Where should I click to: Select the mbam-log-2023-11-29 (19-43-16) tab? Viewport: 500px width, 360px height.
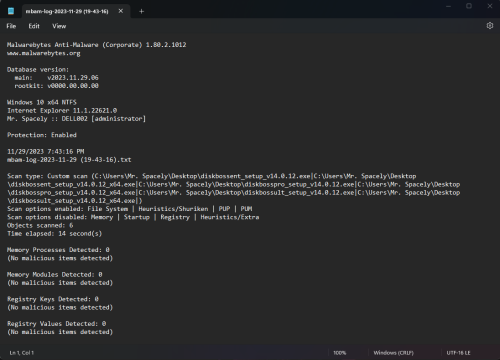tap(67, 11)
